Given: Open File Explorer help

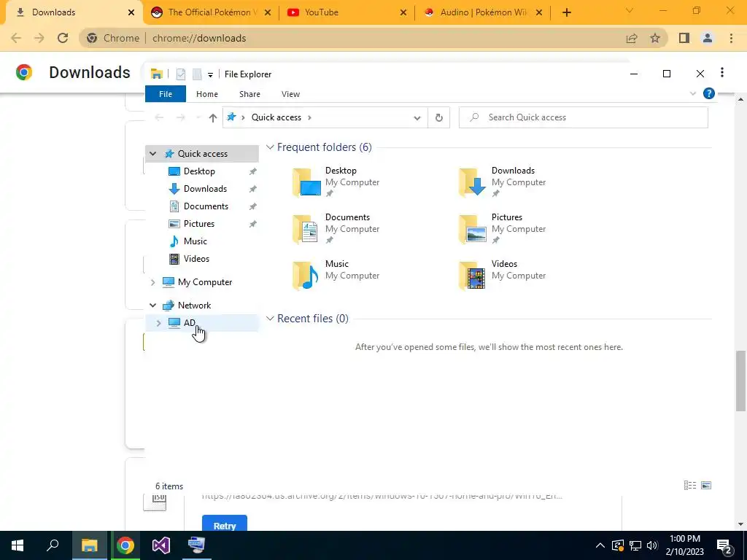Looking at the screenshot, I should click(x=709, y=93).
